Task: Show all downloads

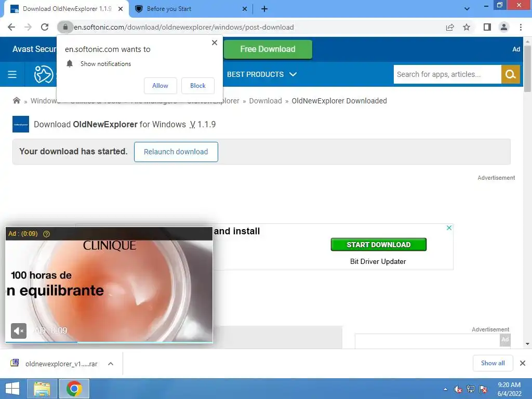Action: [x=493, y=363]
